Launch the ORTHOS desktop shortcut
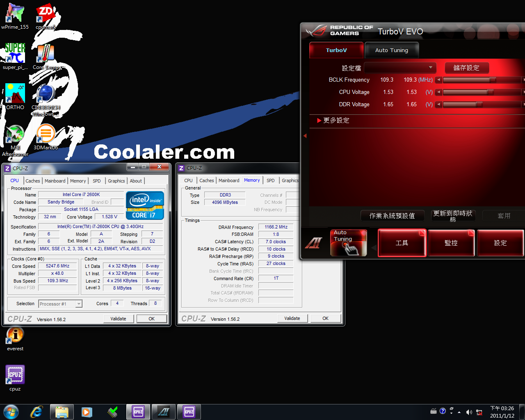 15,97
